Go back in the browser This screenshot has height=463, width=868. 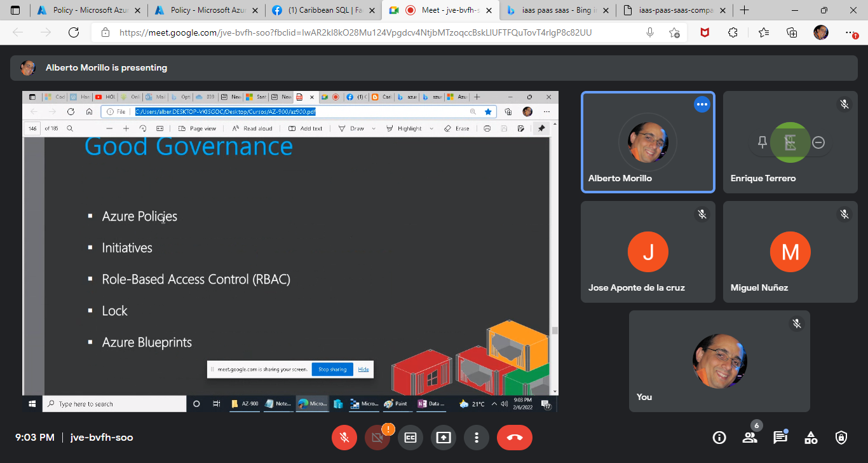coord(18,32)
